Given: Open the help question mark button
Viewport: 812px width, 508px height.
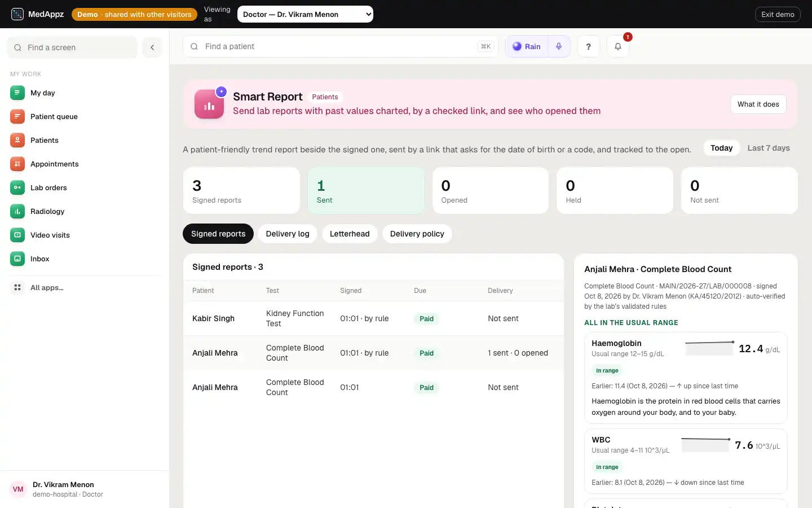Looking at the screenshot, I should pos(589,46).
